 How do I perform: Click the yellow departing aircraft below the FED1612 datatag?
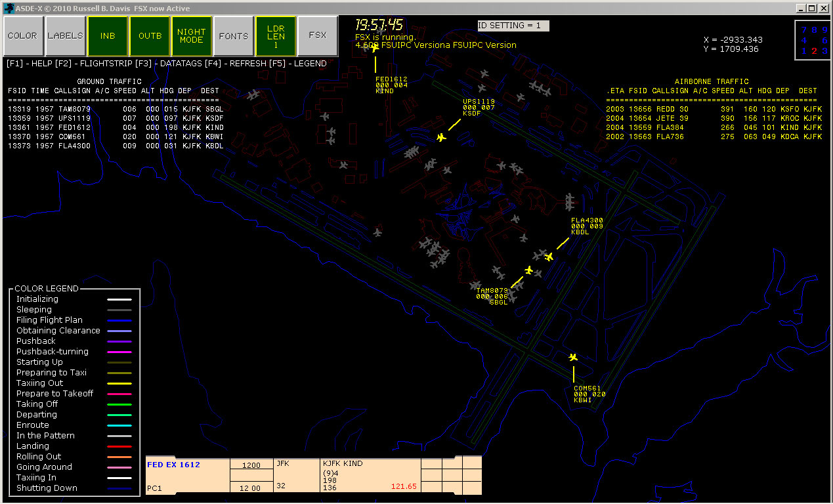[x=442, y=138]
